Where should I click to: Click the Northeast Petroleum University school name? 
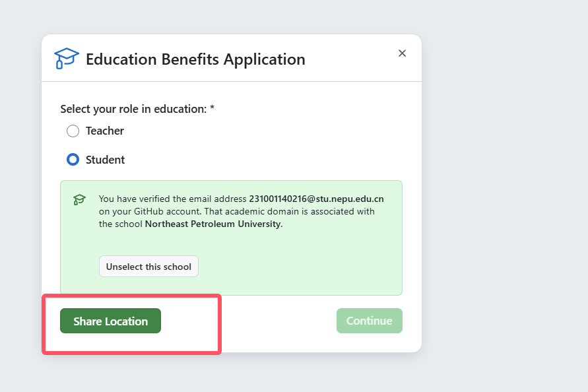(x=212, y=224)
